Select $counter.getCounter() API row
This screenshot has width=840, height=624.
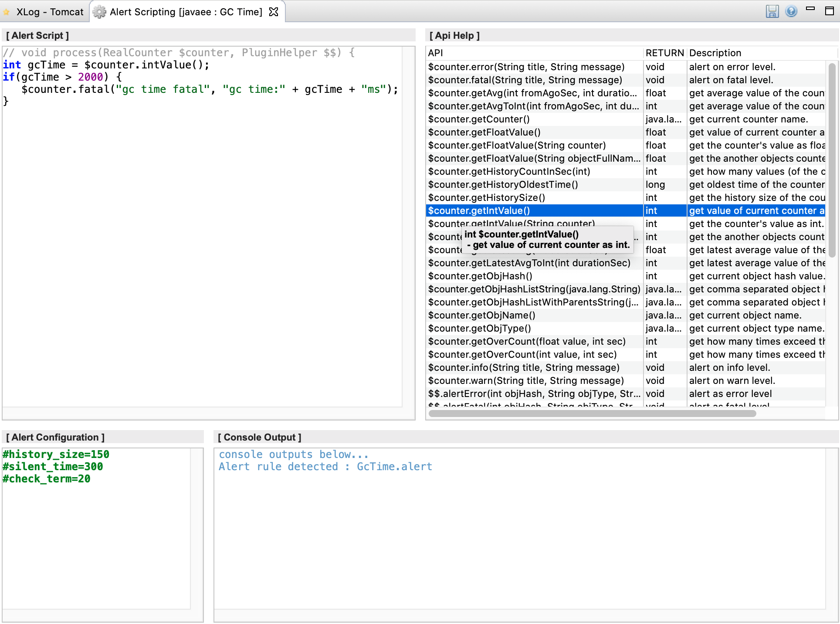pyautogui.click(x=479, y=119)
